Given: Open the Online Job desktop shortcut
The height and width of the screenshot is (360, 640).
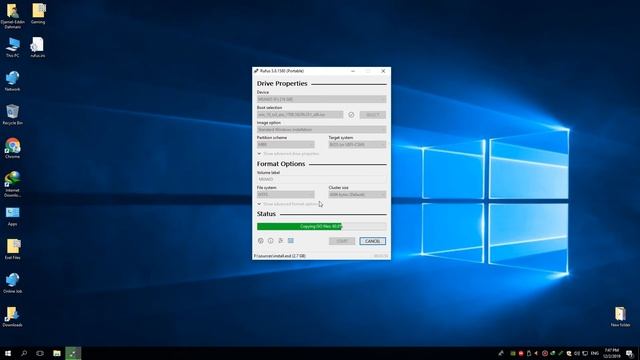Looking at the screenshot, I should coord(12,283).
